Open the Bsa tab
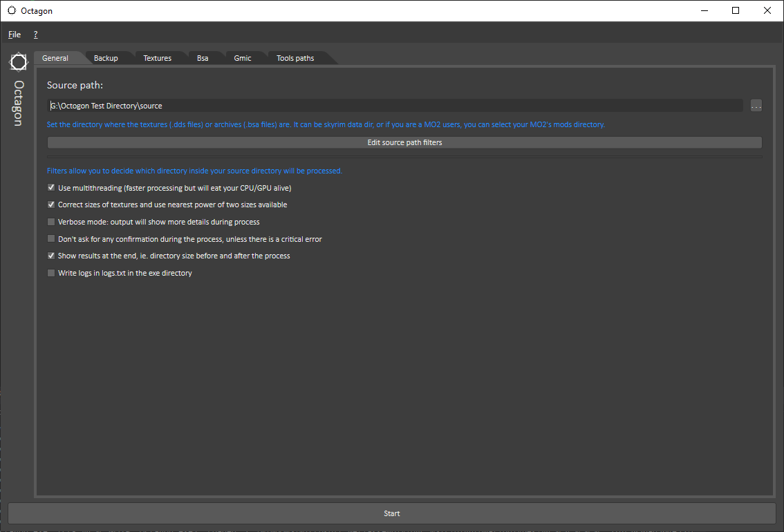784x532 pixels. coord(203,58)
